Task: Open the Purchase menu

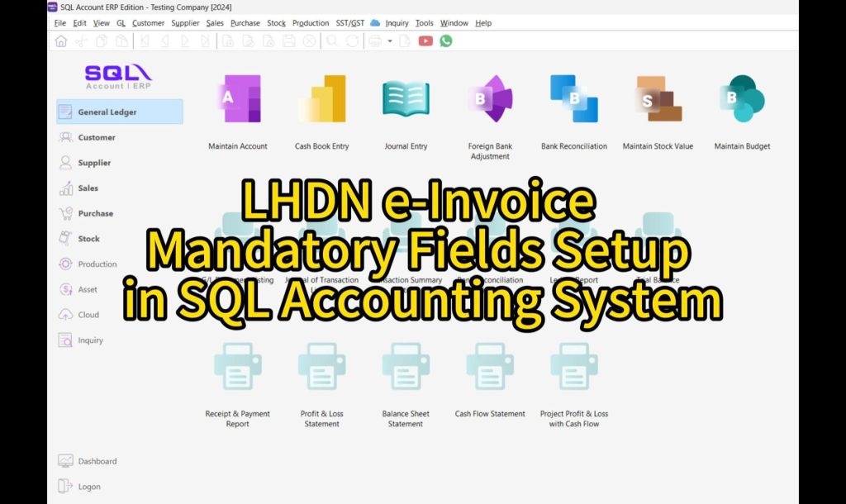Action: 245,23
